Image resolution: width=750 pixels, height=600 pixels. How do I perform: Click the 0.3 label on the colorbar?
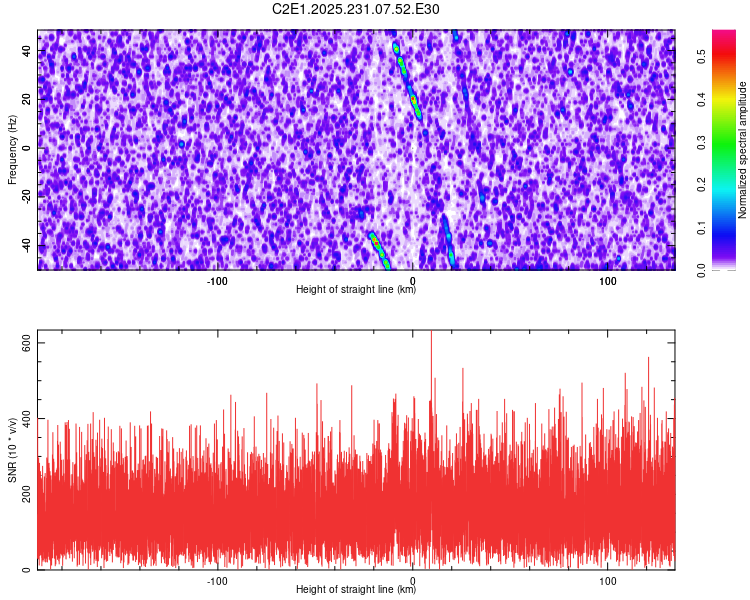pos(702,143)
